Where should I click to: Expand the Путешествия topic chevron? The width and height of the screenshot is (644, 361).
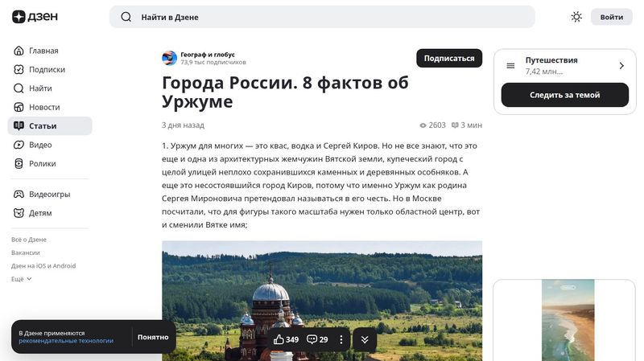click(x=621, y=66)
